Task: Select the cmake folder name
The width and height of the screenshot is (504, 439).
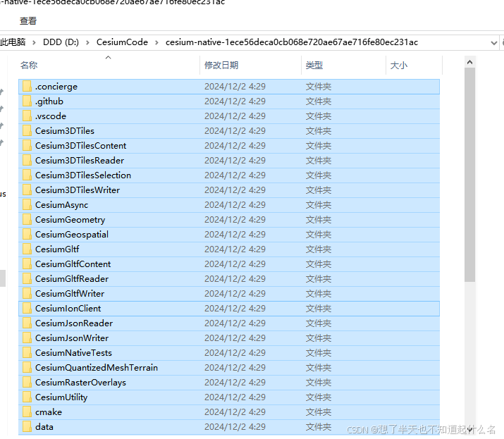Action: click(x=48, y=412)
